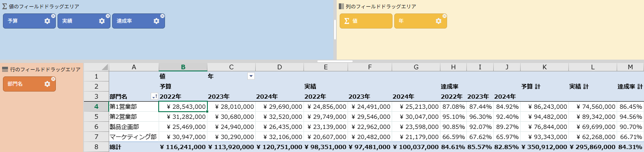Remove the 予算 field with its close icon
Viewport: 644px width, 152px height.
pos(53,16)
